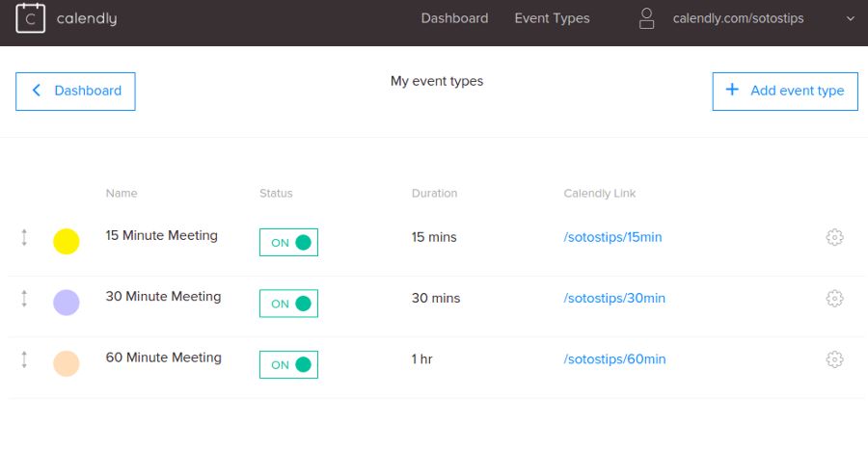
Task: Click the Calendly calendar logo icon
Action: pos(31,18)
